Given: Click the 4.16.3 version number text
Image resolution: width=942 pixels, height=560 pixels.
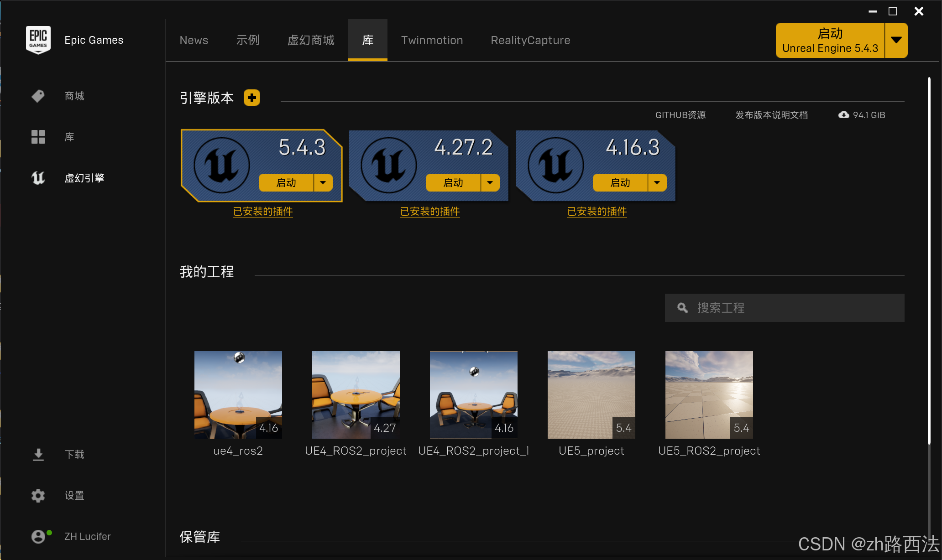Looking at the screenshot, I should 633,147.
